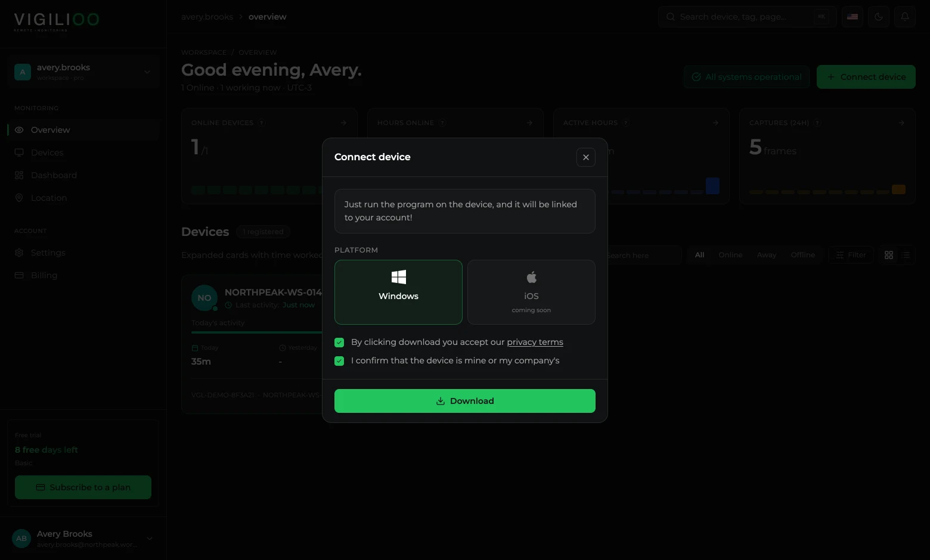
Task: Open Hours Online card arrow
Action: point(529,123)
